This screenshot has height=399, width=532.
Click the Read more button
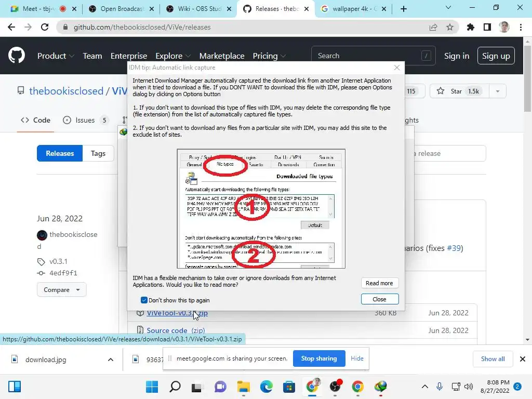(x=380, y=283)
